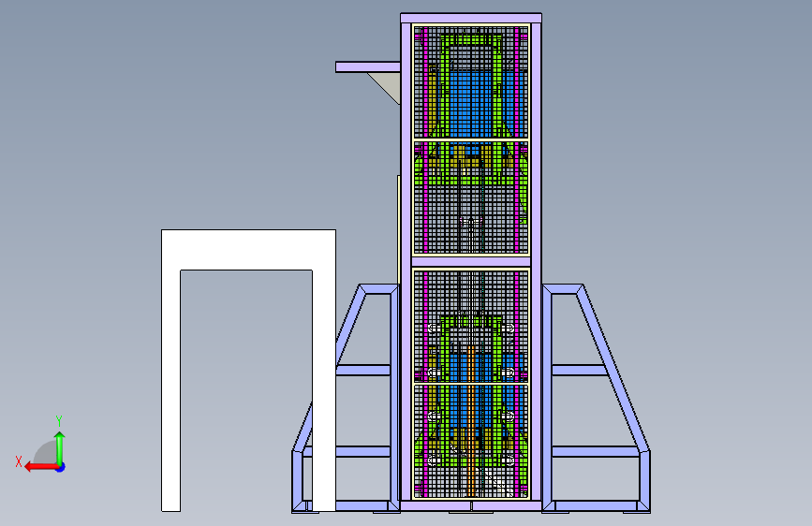Click the green Y axis arrow
Image resolution: width=812 pixels, height=526 pixels.
(60, 448)
